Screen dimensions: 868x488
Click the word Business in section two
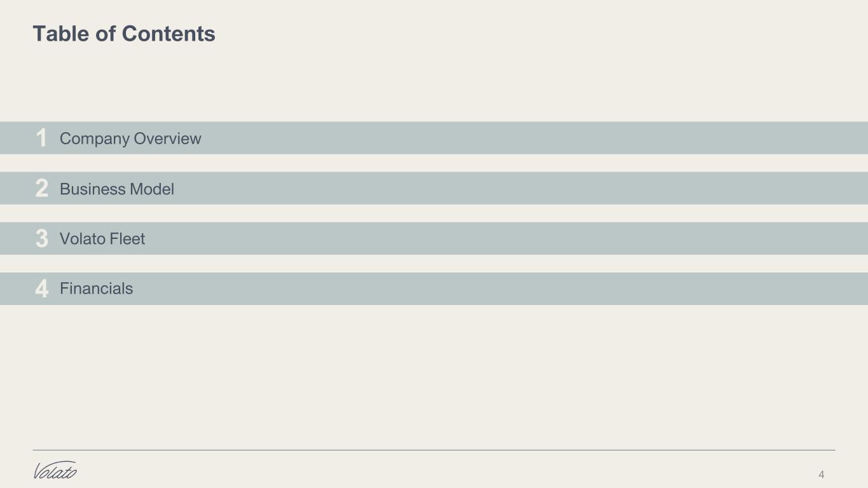(93, 189)
